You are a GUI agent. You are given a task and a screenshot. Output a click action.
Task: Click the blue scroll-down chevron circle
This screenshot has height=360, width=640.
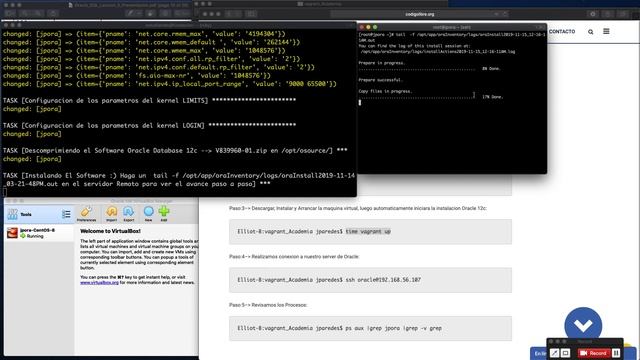pos(583,325)
